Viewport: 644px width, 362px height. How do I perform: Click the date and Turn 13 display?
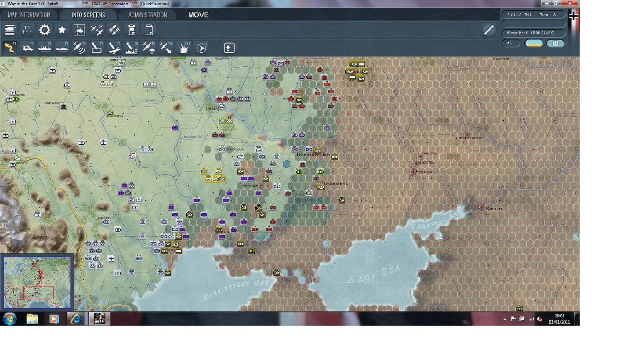[x=533, y=15]
